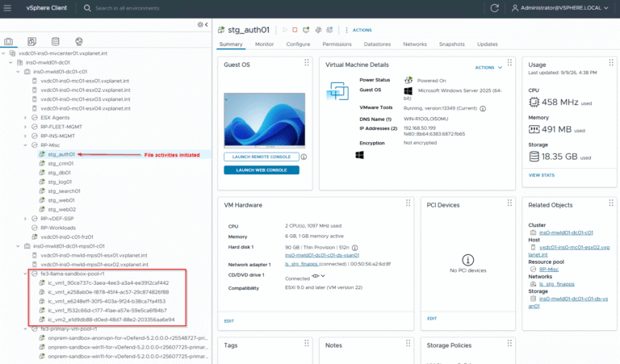Click the global search magnifier icon
Screen dimensions: 620x364
pyautogui.click(x=87, y=8)
